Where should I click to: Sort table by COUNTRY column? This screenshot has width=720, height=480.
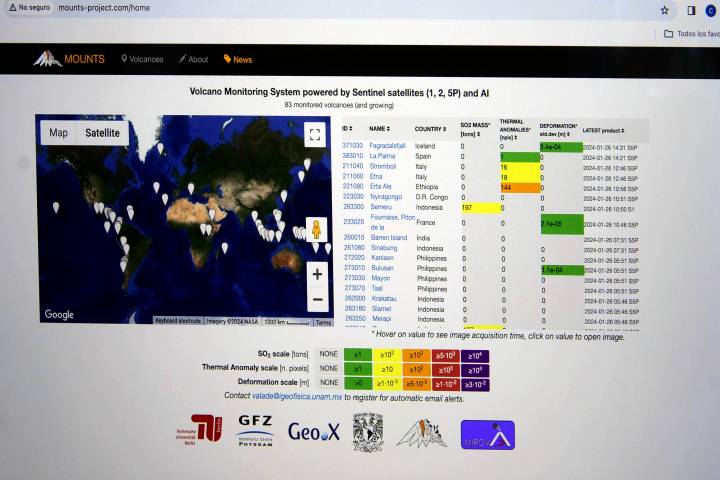click(430, 129)
